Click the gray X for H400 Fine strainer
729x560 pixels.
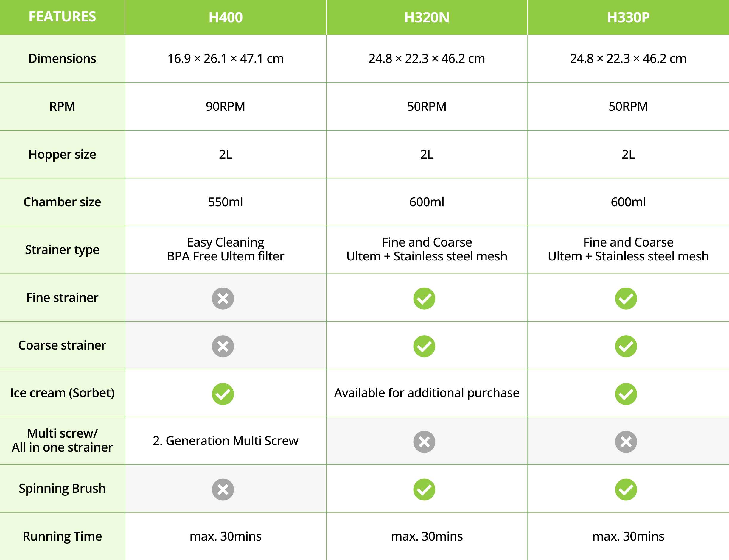223,298
